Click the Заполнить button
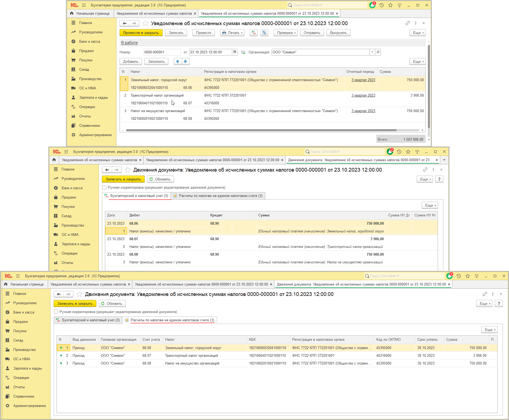The image size is (509, 420). (156, 62)
